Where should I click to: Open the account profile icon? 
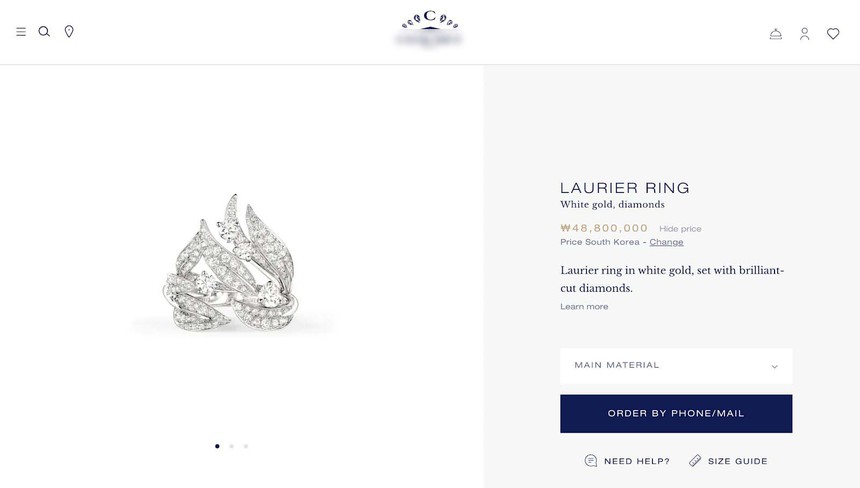tap(805, 34)
